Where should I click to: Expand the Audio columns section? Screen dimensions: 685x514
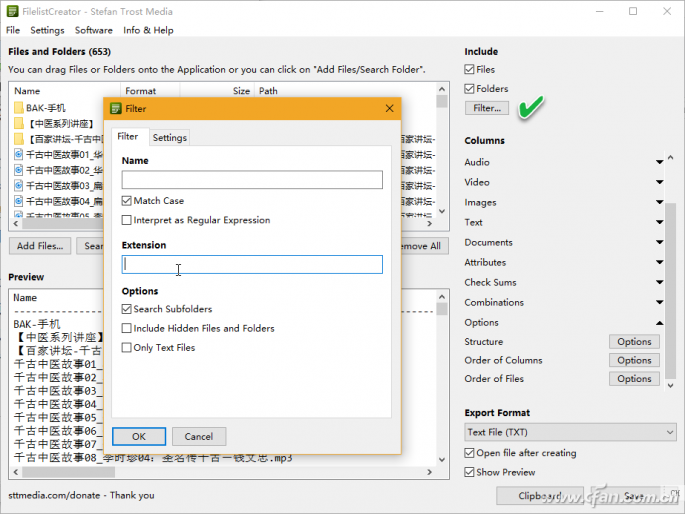pyautogui.click(x=660, y=162)
